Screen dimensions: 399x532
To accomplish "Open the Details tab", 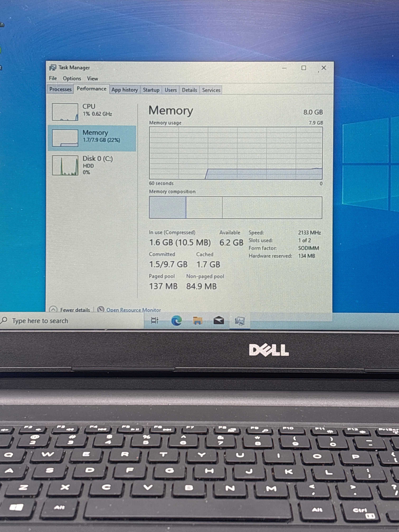I will pyautogui.click(x=189, y=90).
